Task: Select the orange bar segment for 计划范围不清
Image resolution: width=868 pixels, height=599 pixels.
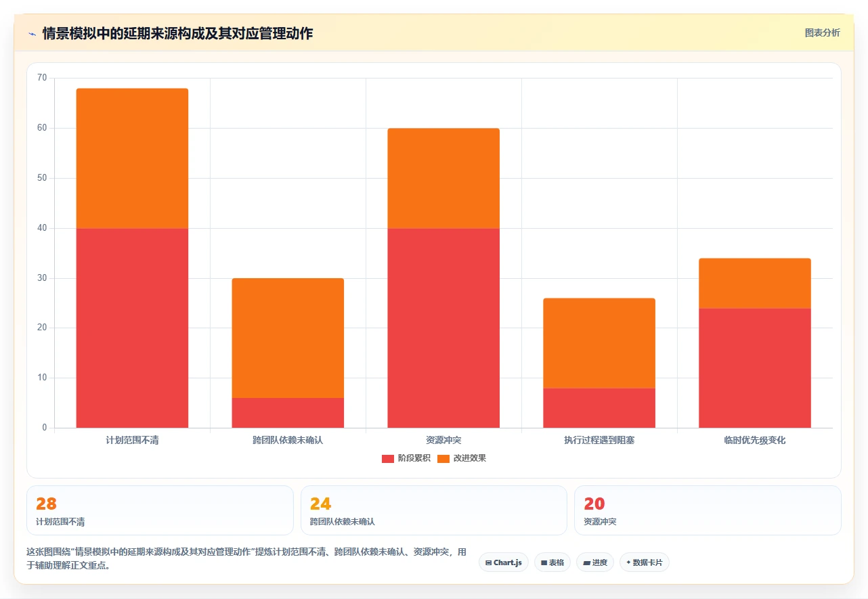Action: click(x=132, y=158)
